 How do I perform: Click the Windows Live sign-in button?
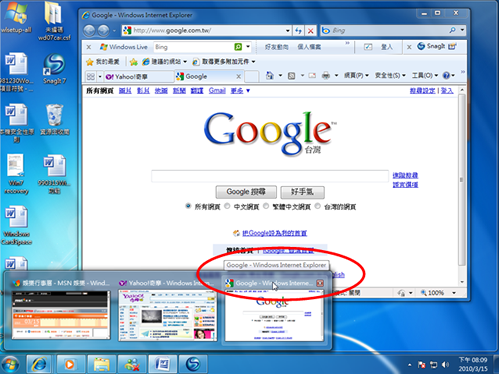click(x=386, y=47)
